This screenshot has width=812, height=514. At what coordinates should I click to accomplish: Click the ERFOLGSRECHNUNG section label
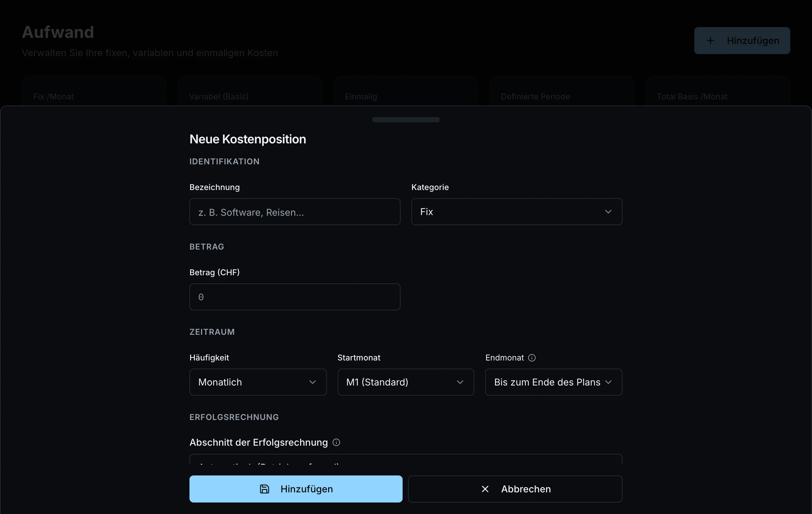click(234, 417)
